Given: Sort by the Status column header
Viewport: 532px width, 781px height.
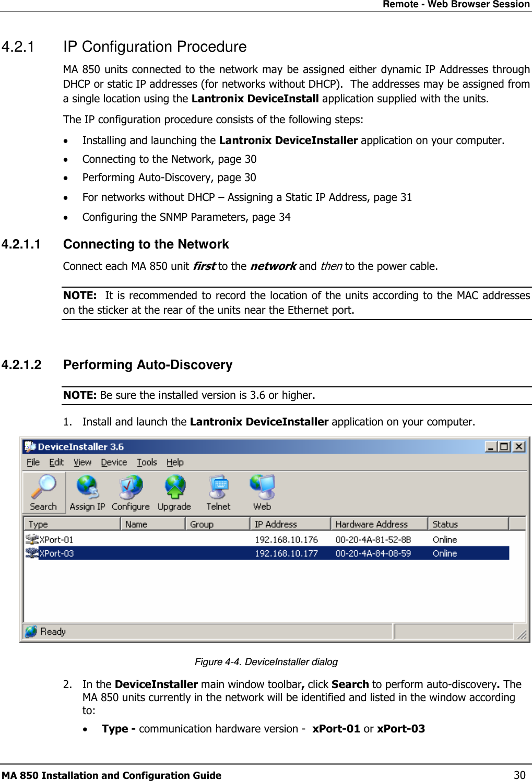Looking at the screenshot, I should 468,524.
